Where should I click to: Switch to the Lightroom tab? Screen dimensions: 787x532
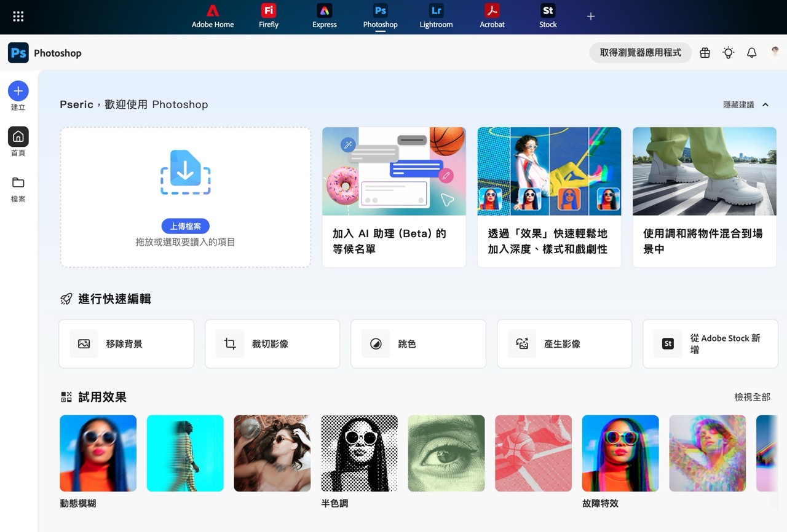pyautogui.click(x=436, y=16)
